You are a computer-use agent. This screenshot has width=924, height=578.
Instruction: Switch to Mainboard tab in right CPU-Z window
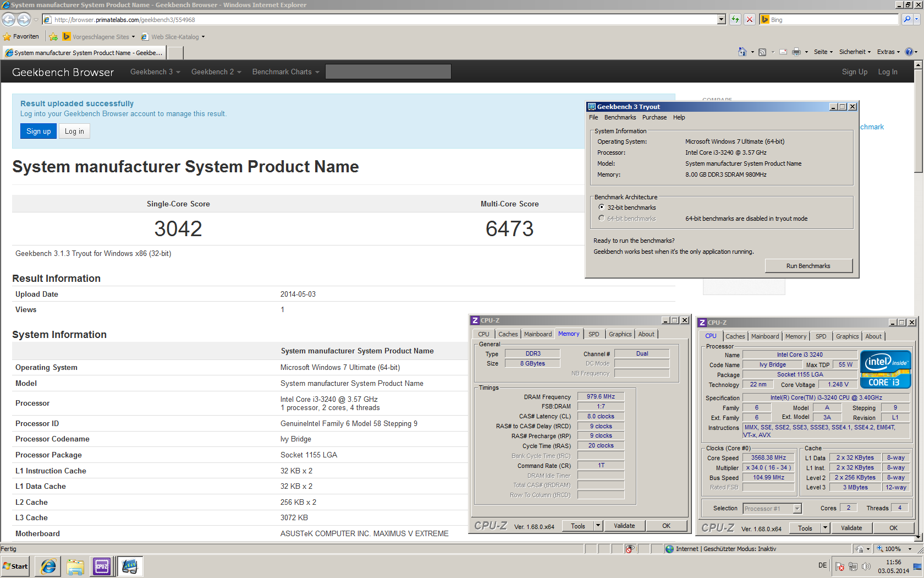(x=765, y=336)
